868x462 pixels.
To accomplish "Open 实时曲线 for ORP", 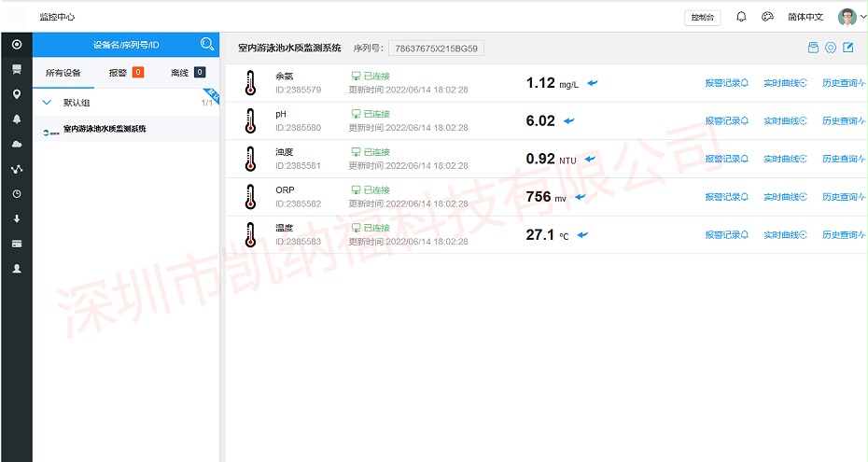I will click(x=785, y=197).
